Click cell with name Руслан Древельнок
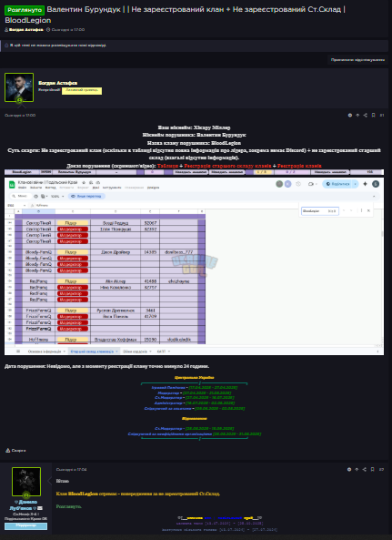The width and height of the screenshot is (392, 540). click(116, 311)
